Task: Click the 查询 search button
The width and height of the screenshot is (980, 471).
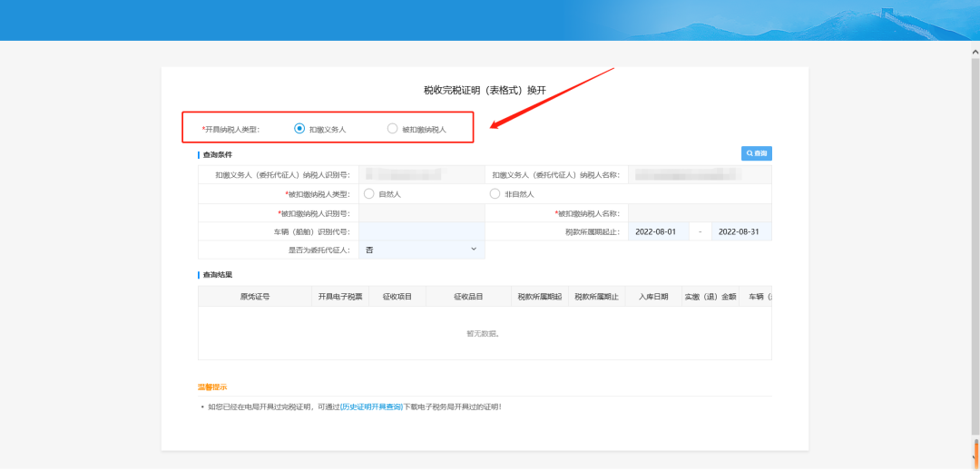Action: click(756, 153)
